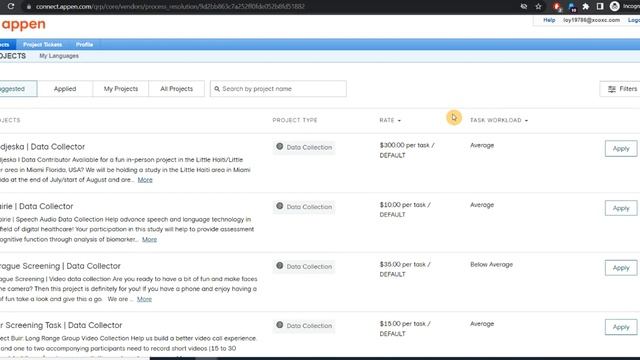Image resolution: width=640 pixels, height=360 pixels.
Task: Expand More link of Prague Screening description
Action: (144, 299)
